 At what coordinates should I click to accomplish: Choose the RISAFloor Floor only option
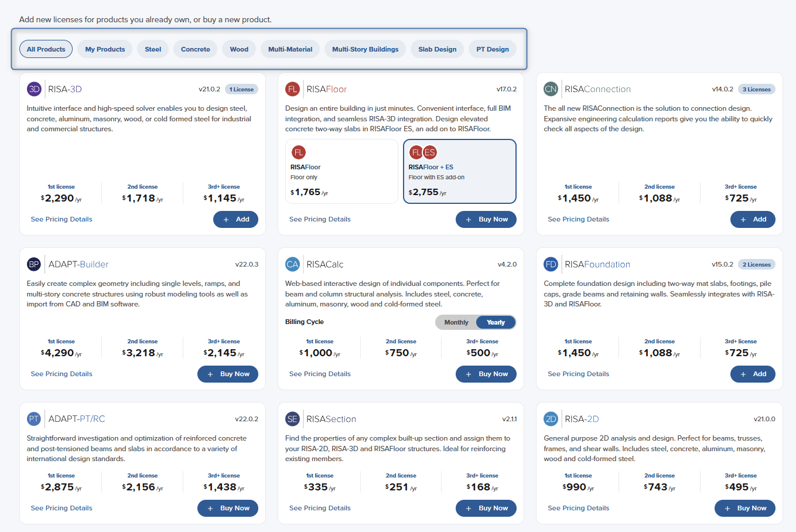point(341,171)
